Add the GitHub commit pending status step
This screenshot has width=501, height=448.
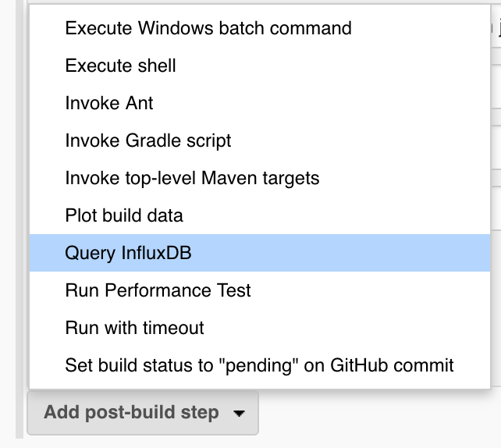(x=259, y=365)
